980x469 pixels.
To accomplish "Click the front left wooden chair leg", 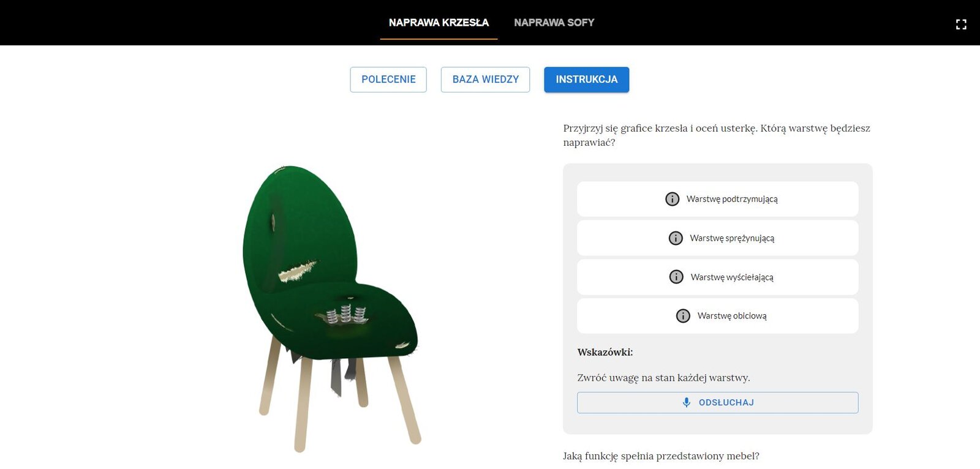I will (x=303, y=404).
